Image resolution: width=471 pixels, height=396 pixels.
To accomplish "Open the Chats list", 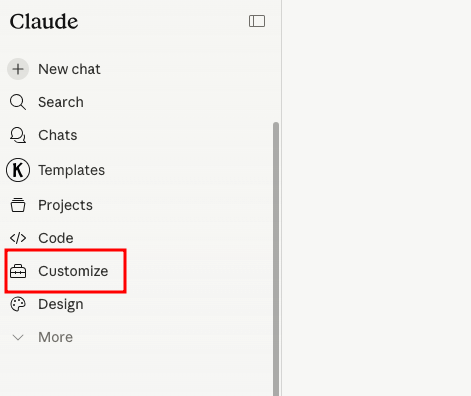I will point(58,135).
